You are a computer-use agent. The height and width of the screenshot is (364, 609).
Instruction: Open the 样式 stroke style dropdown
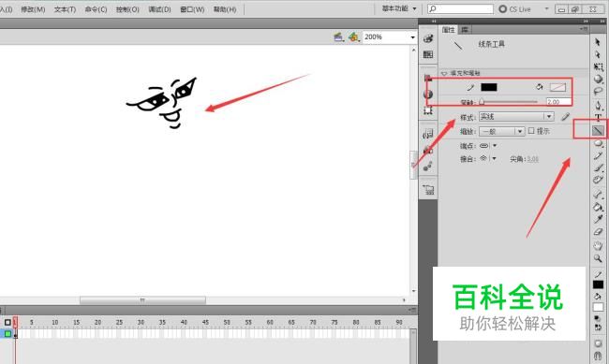pos(516,116)
